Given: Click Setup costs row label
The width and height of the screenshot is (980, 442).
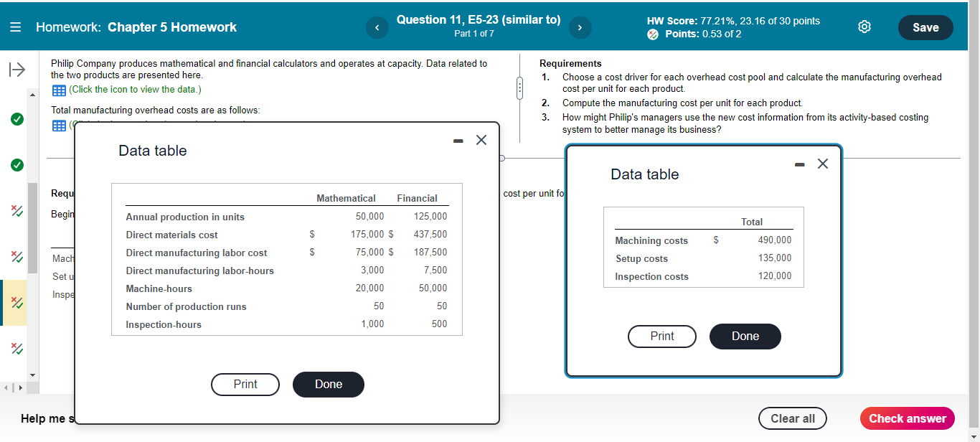Looking at the screenshot, I should tap(641, 258).
